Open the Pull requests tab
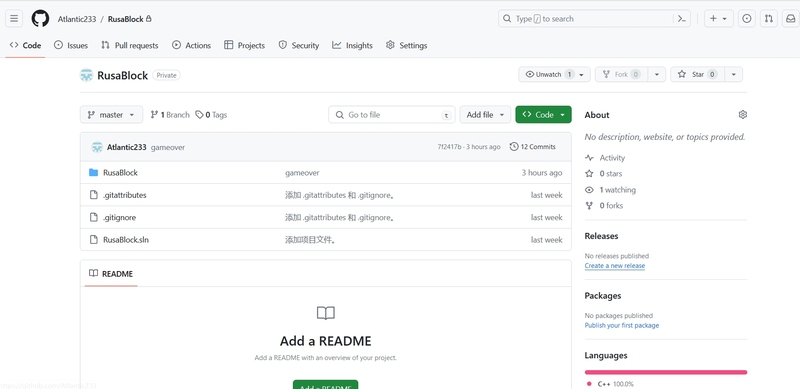Screen dimensions: 800x389 (x=130, y=45)
